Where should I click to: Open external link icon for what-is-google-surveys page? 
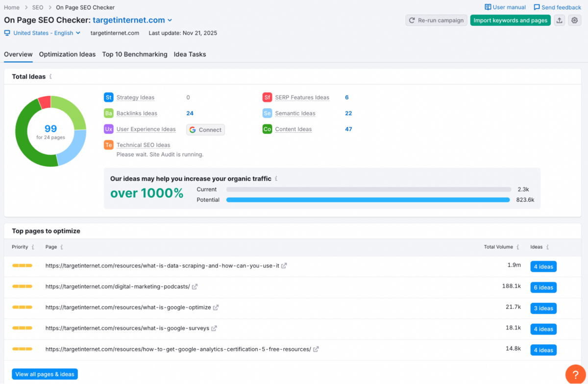coord(214,328)
